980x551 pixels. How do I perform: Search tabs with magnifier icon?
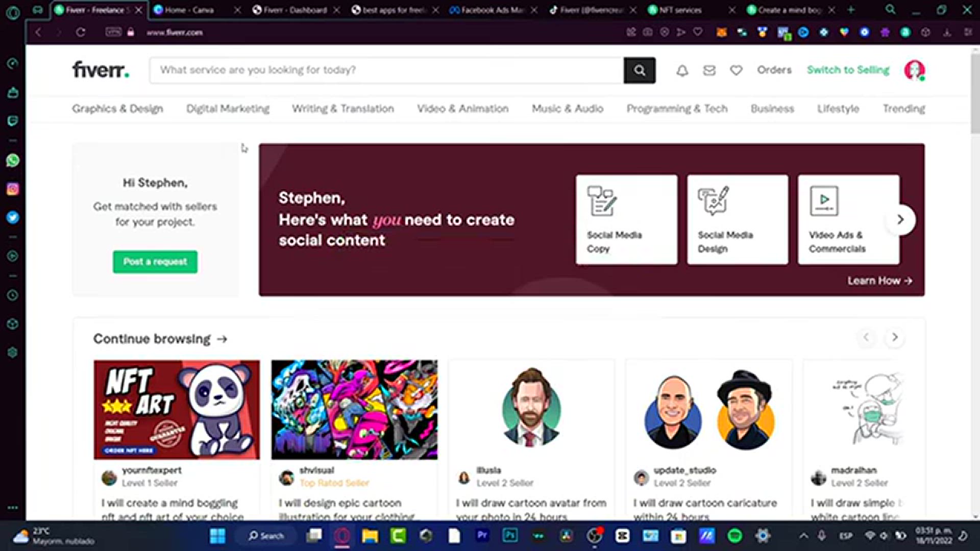[x=890, y=10]
